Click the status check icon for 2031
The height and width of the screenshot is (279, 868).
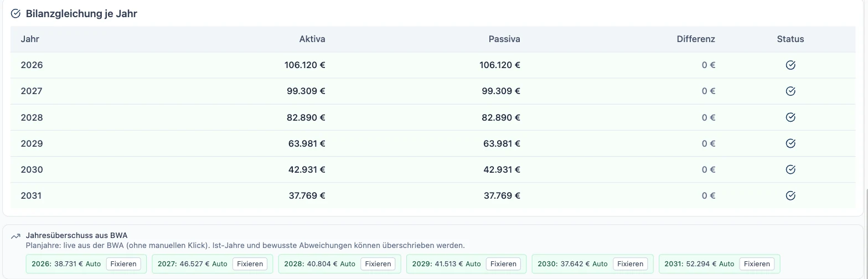click(790, 195)
